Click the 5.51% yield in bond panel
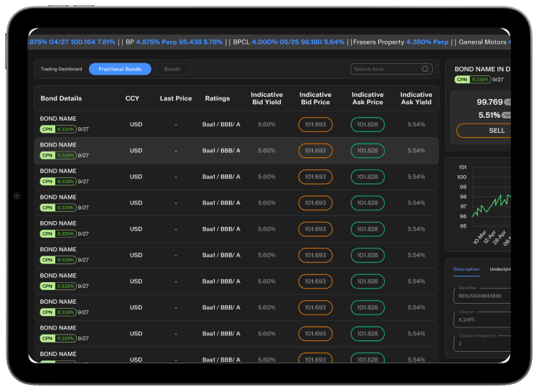539x392 pixels. (489, 115)
